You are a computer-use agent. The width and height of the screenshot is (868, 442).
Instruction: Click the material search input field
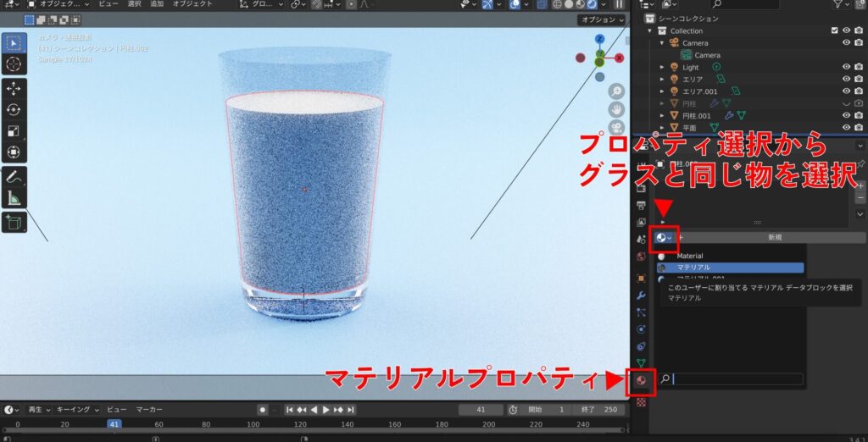tap(736, 379)
